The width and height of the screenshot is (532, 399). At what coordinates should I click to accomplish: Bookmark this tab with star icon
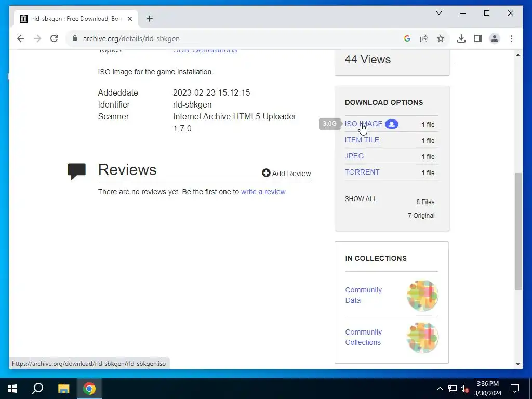point(441,38)
